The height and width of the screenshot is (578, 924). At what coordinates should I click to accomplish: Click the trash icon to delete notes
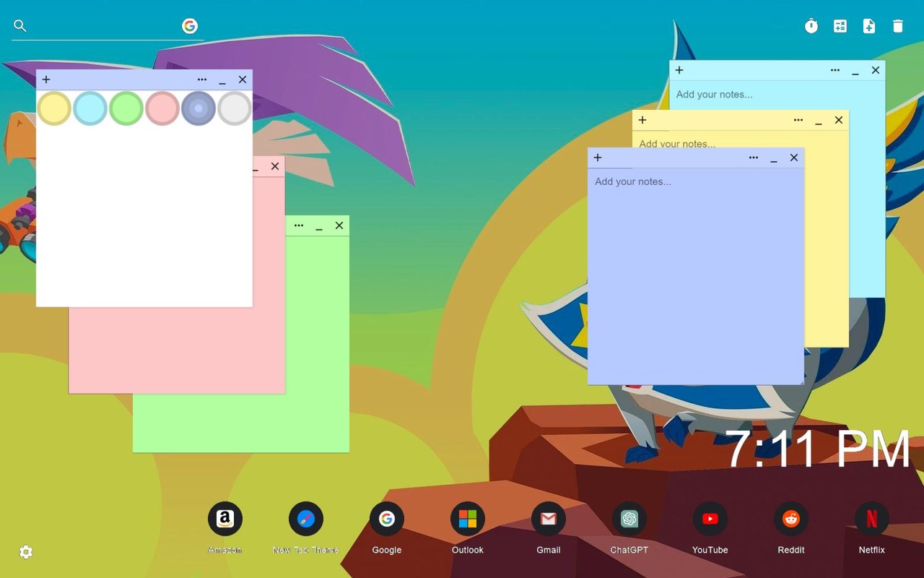(898, 26)
